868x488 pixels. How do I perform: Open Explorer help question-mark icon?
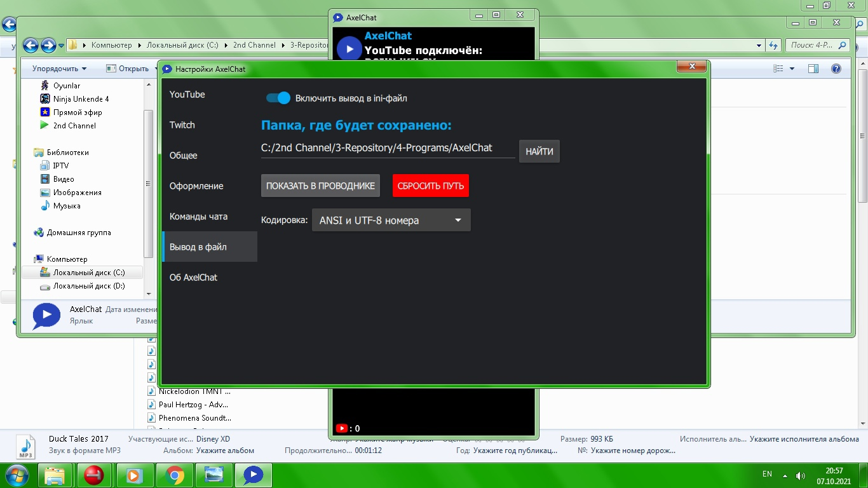[x=836, y=69]
